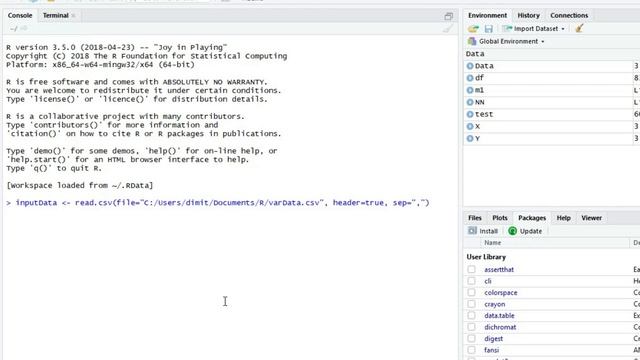Expand the Data object with its blue arrow

[470, 66]
